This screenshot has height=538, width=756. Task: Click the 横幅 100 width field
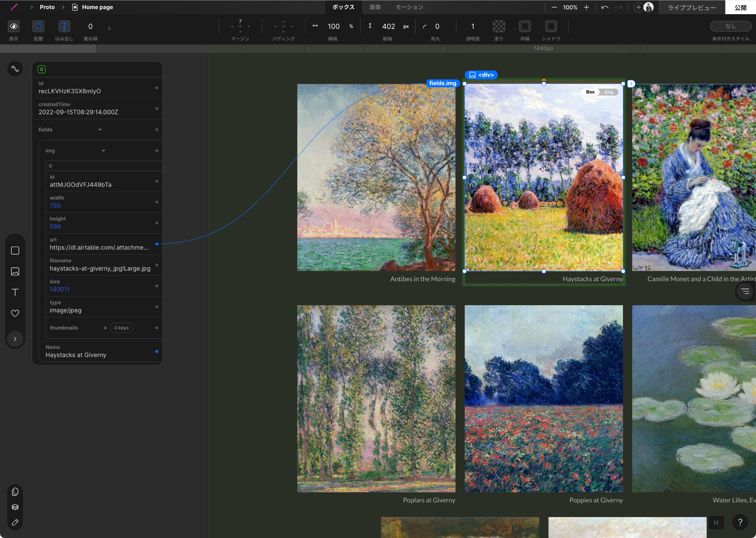tap(333, 26)
